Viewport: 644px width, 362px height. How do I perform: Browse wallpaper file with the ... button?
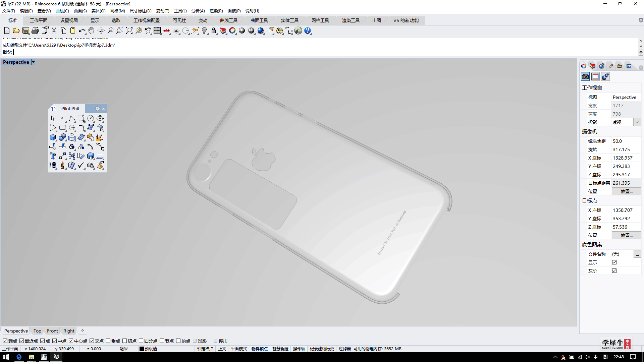tap(637, 254)
